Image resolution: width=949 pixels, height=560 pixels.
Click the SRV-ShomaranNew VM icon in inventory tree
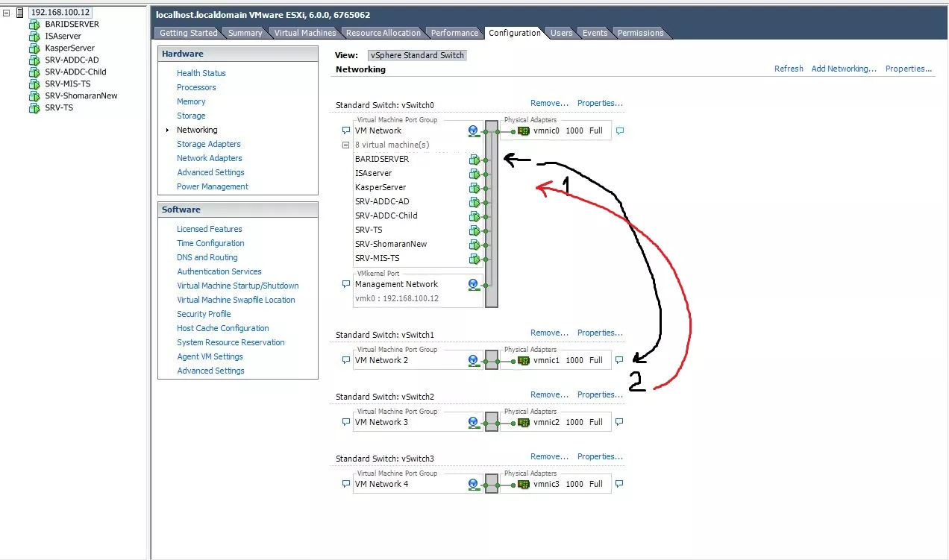[34, 96]
